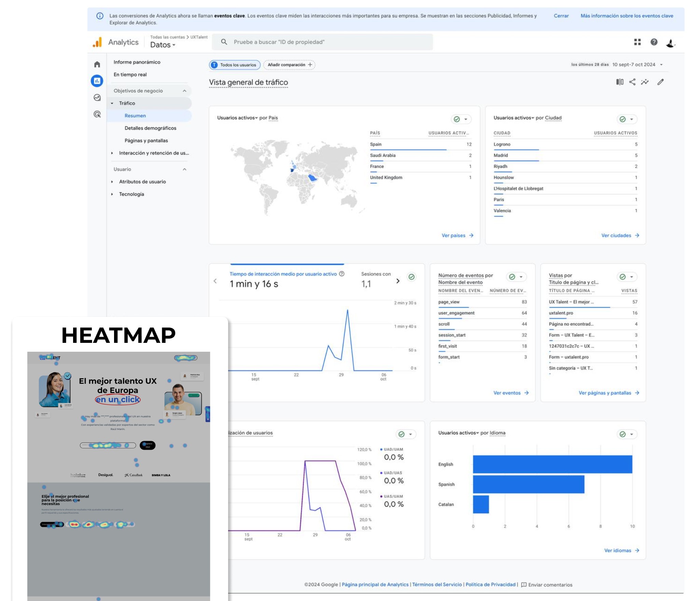Open 'En tiempo real' report
The height and width of the screenshot is (601, 700).
pyautogui.click(x=130, y=74)
